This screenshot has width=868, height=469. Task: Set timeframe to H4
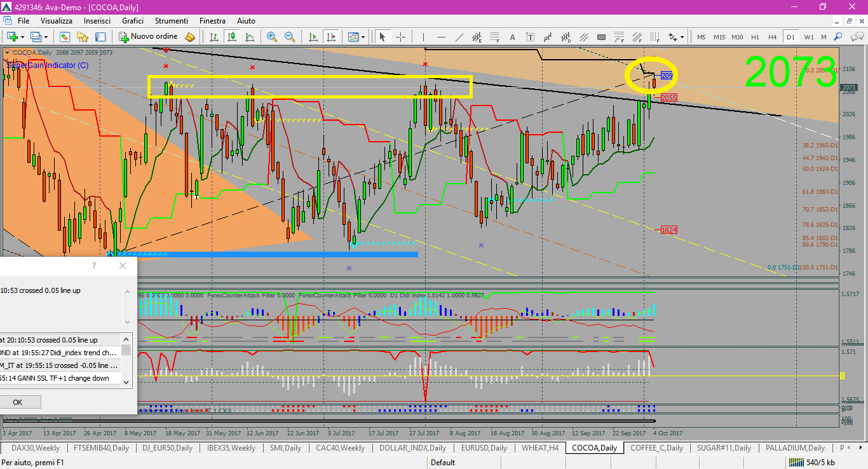click(772, 37)
